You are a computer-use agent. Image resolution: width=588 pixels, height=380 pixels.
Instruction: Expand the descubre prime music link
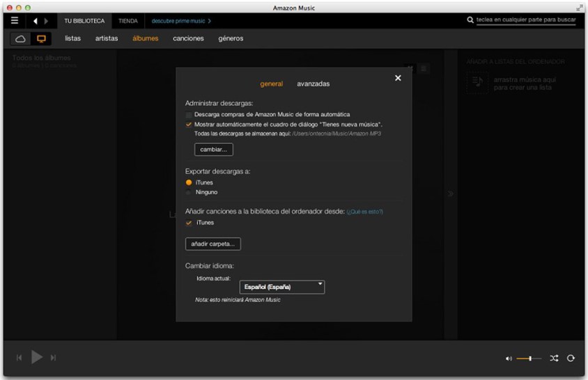181,21
